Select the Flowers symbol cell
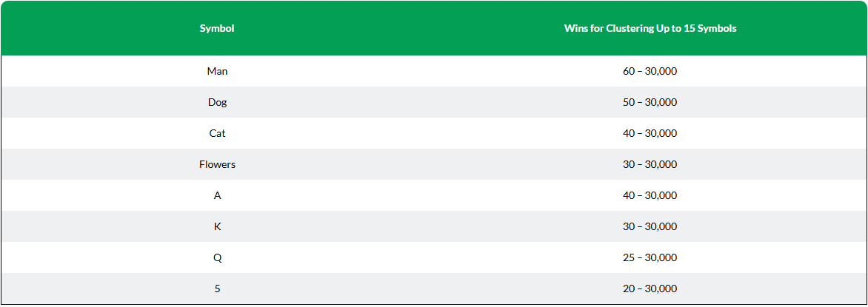868x307 pixels. [217, 164]
